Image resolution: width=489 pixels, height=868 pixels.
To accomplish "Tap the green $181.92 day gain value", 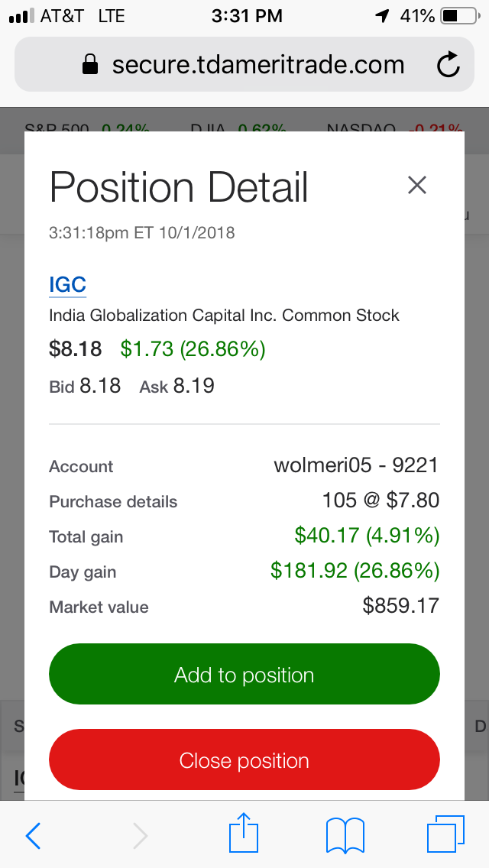I will pos(355,571).
